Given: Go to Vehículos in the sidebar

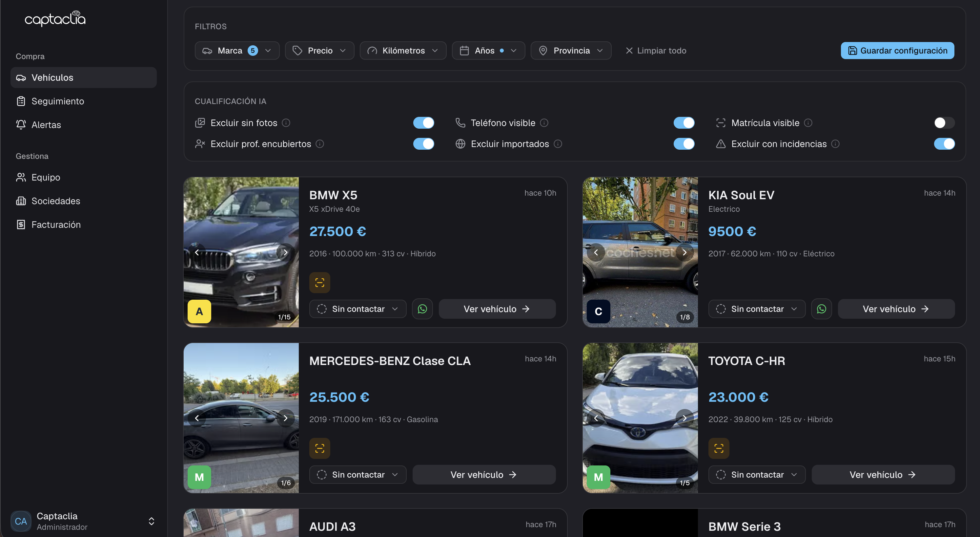Looking at the screenshot, I should (83, 78).
